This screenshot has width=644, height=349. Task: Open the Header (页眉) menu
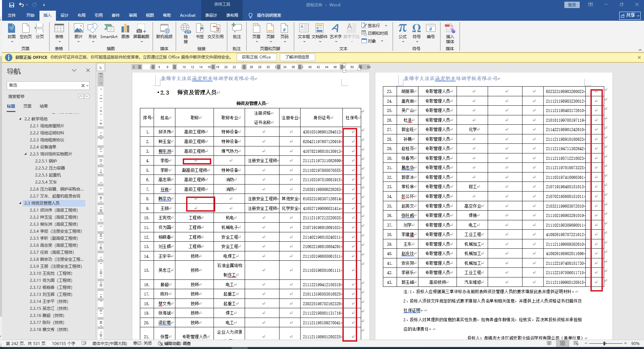256,32
